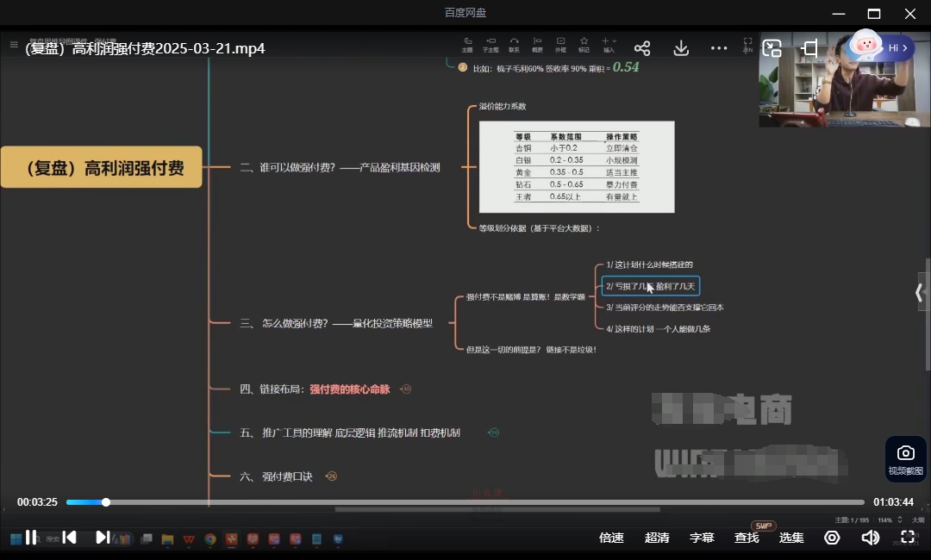Open Task View on the taskbar
Image resolution: width=931 pixels, height=560 pixels.
[x=146, y=538]
